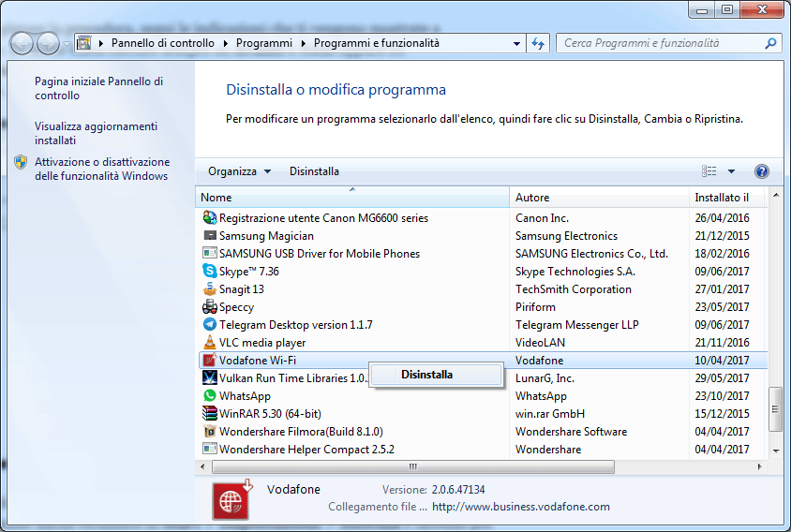Expand the arrow before Pannello di controllo
This screenshot has width=791, height=532.
click(101, 43)
